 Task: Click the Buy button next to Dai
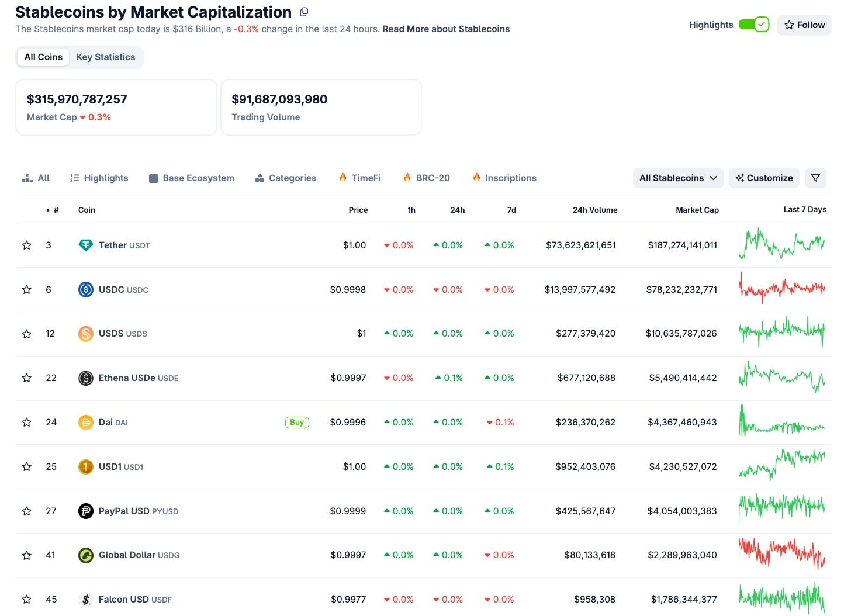(x=297, y=422)
